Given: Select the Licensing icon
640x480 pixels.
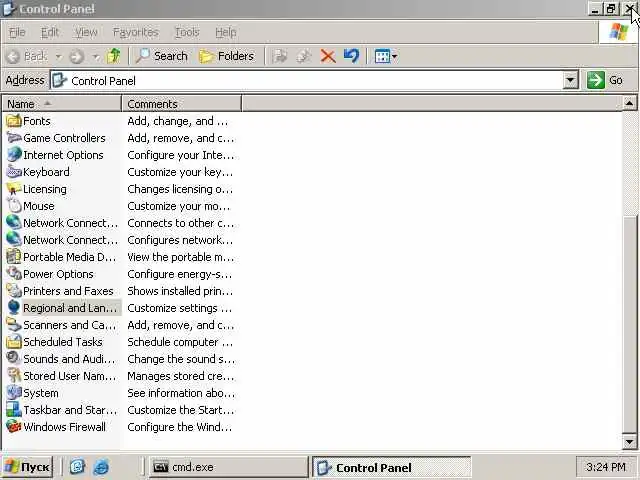Looking at the screenshot, I should [14, 189].
